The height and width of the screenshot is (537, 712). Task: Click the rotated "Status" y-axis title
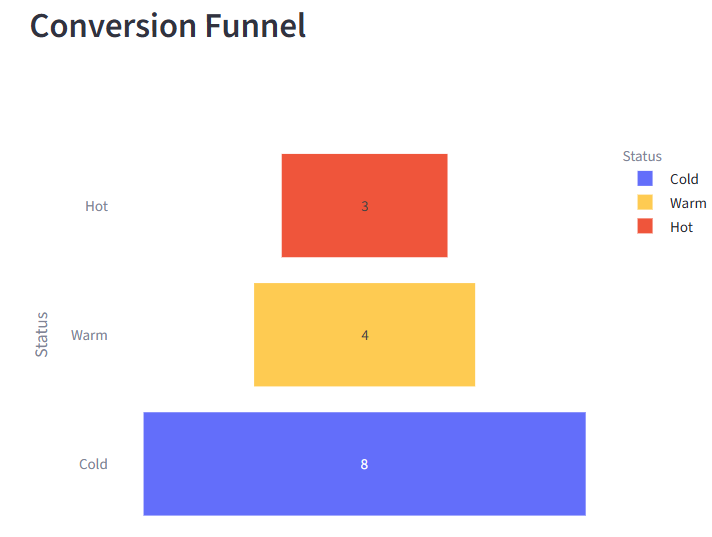42,335
